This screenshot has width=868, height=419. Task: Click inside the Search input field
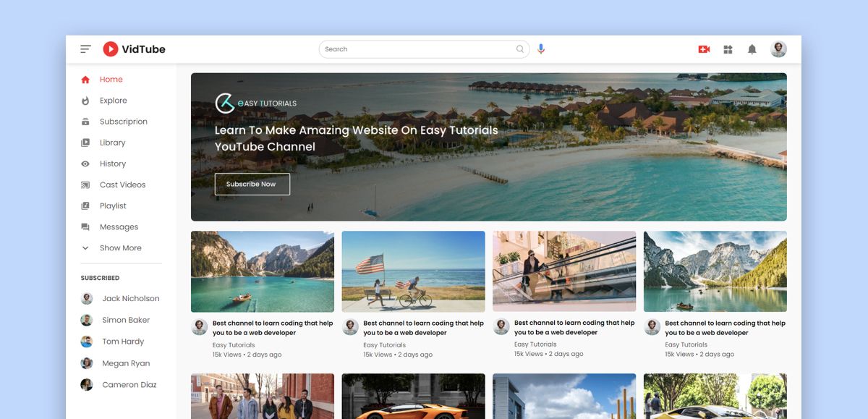click(x=416, y=49)
